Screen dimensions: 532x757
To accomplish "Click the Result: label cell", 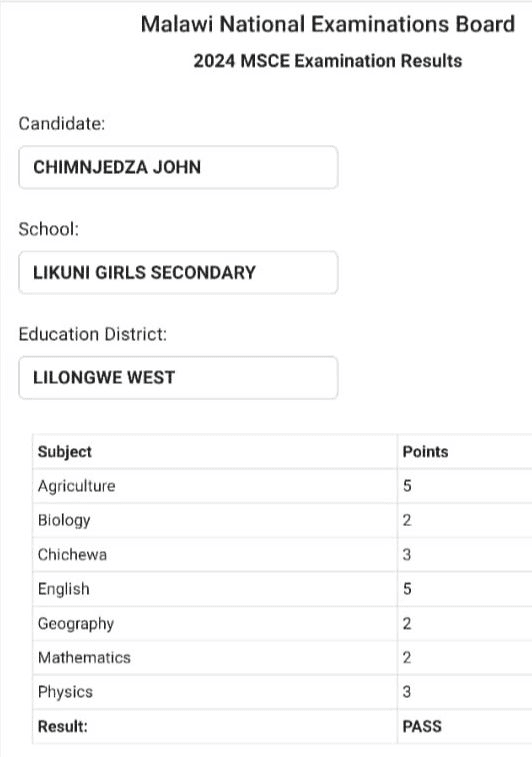I will pyautogui.click(x=215, y=726).
